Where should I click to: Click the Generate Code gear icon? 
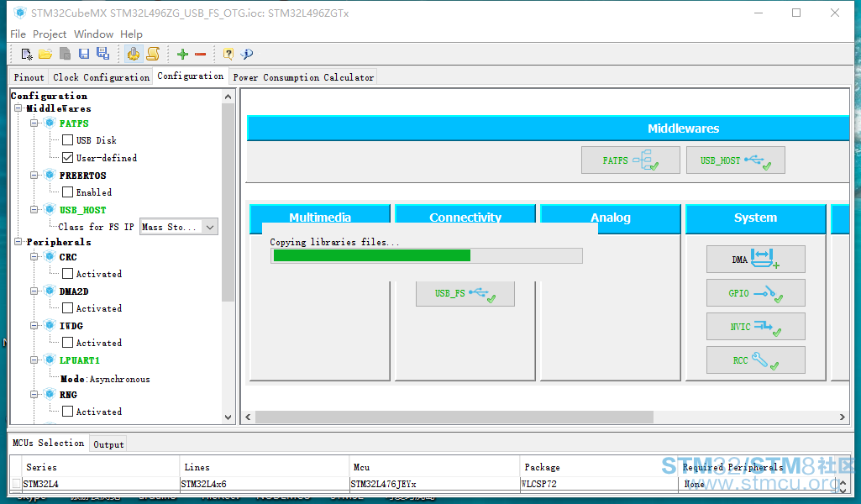pyautogui.click(x=134, y=54)
